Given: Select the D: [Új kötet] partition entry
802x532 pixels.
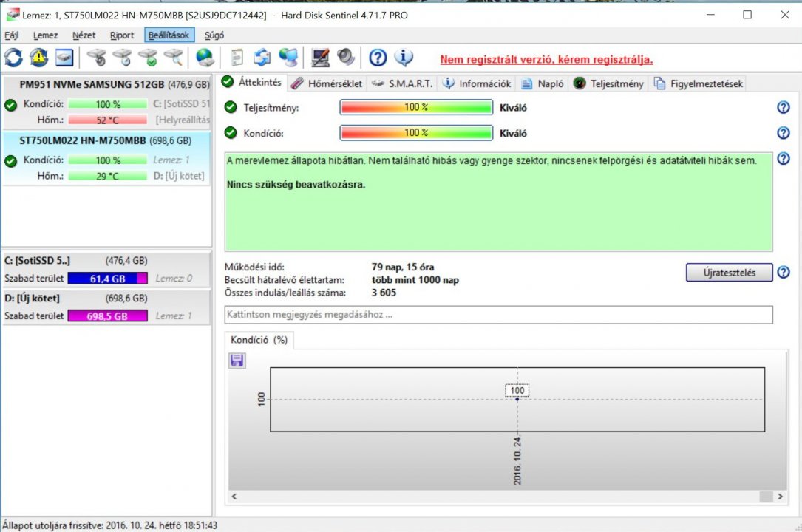Looking at the screenshot, I should point(107,307).
